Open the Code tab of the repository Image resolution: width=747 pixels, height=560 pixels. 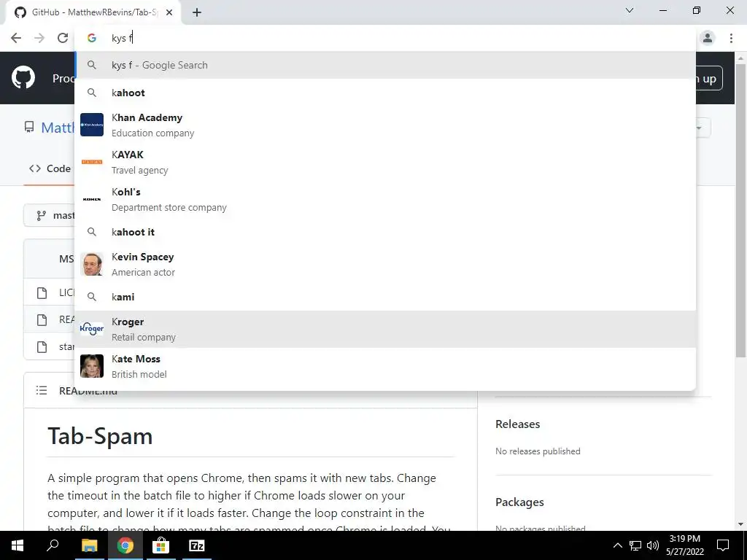[50, 168]
